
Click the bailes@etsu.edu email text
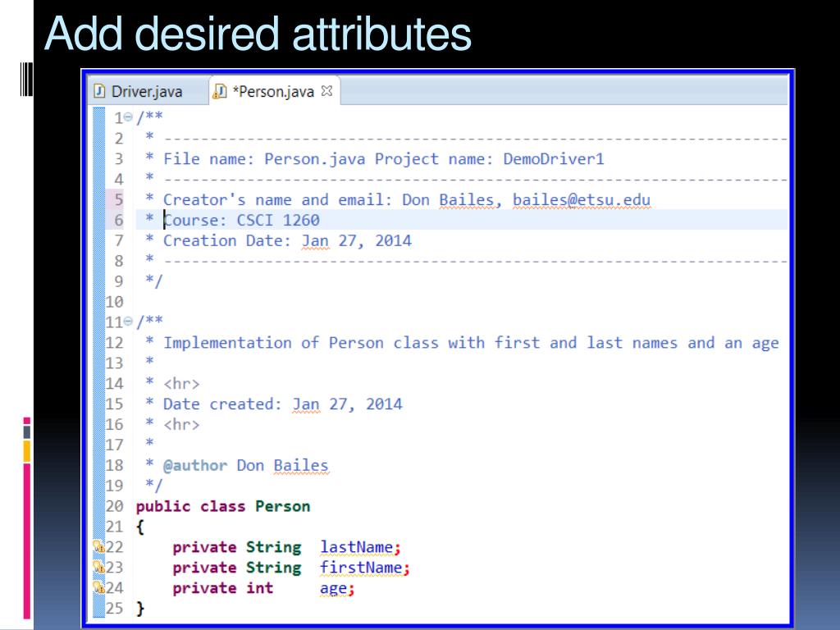(582, 200)
